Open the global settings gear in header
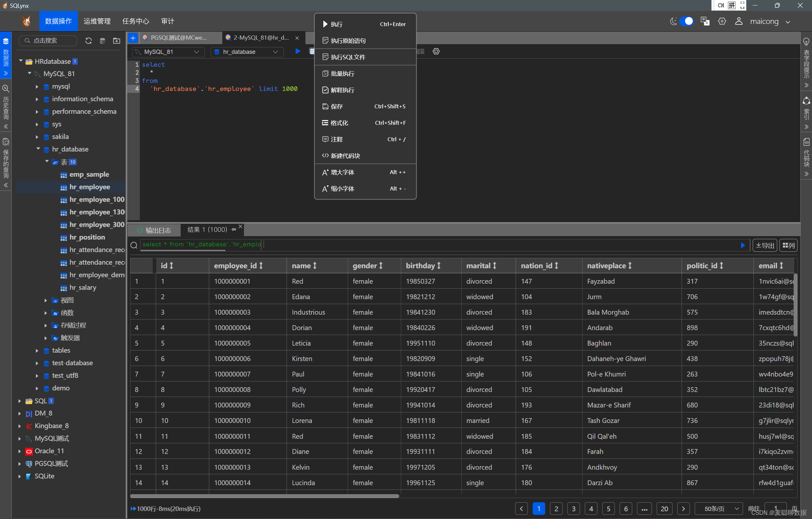This screenshot has width=812, height=519. tap(722, 21)
